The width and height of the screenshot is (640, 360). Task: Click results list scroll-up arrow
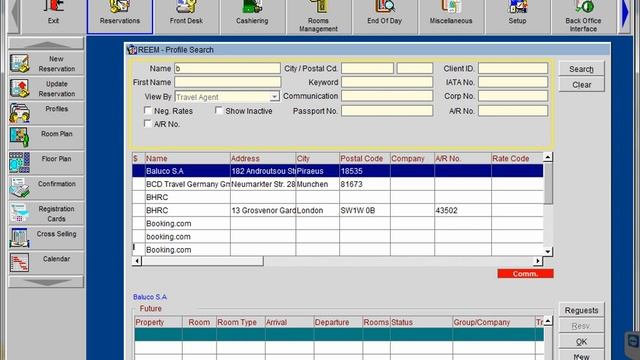click(548, 157)
